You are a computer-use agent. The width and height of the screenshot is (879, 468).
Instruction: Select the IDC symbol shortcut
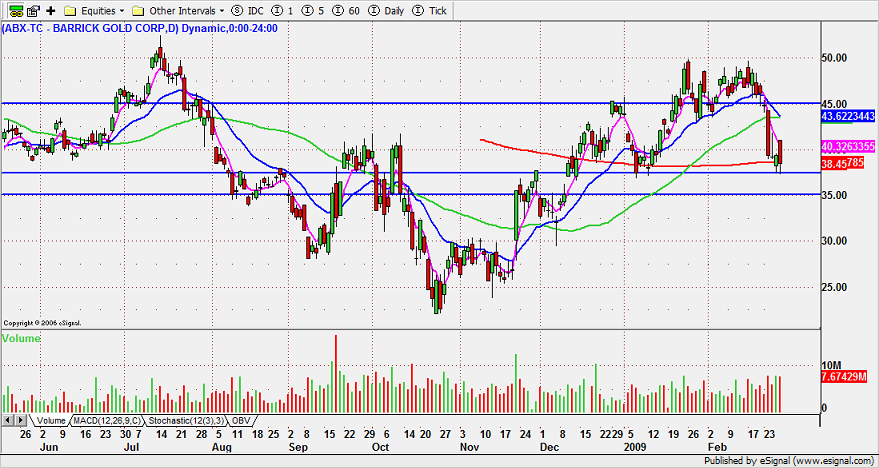[x=247, y=11]
